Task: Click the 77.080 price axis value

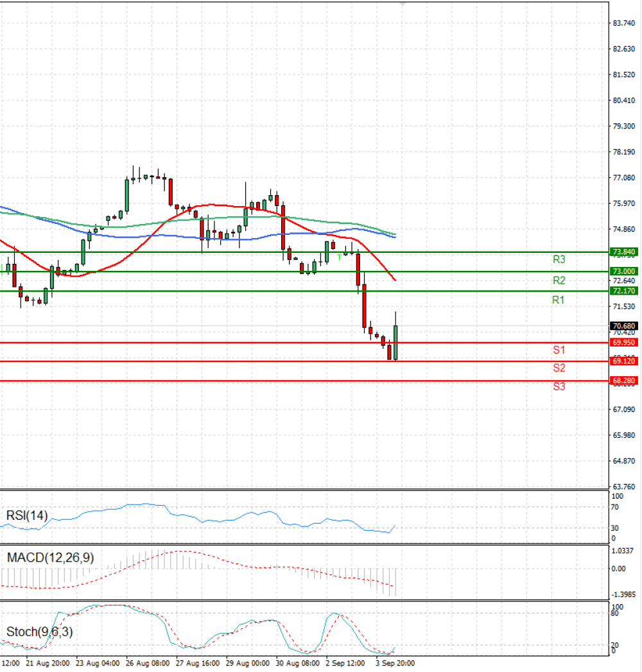Action: pos(623,178)
